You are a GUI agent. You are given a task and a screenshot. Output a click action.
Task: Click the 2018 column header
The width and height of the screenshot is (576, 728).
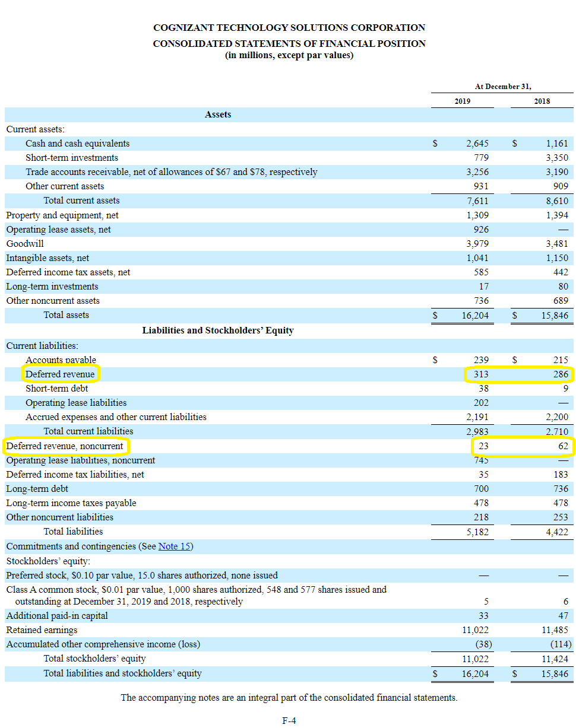click(542, 101)
